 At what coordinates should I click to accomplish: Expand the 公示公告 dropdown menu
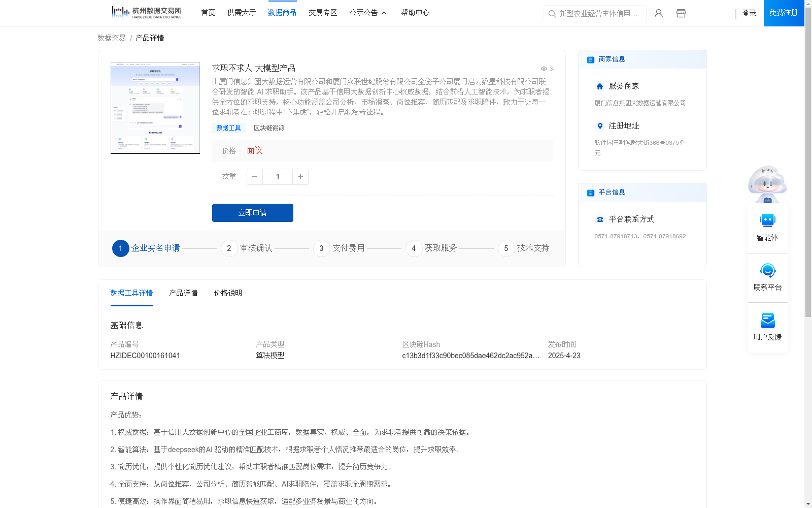click(x=368, y=13)
